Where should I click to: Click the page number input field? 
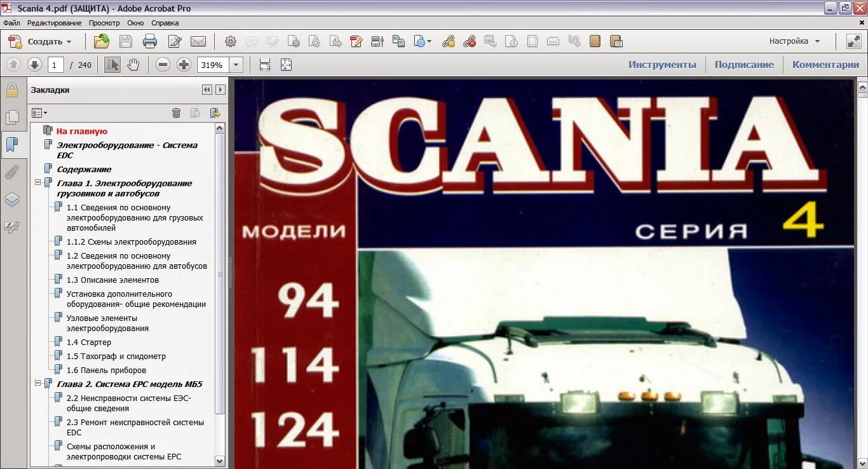[x=55, y=65]
